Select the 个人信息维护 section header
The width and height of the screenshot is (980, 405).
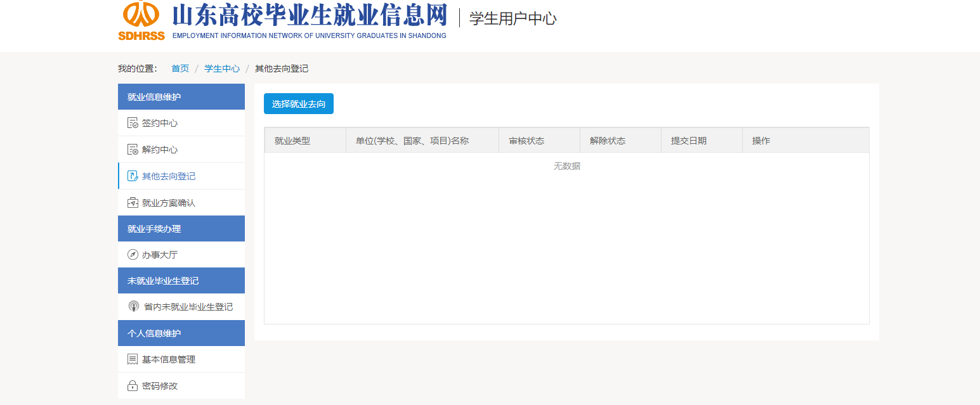click(x=181, y=333)
